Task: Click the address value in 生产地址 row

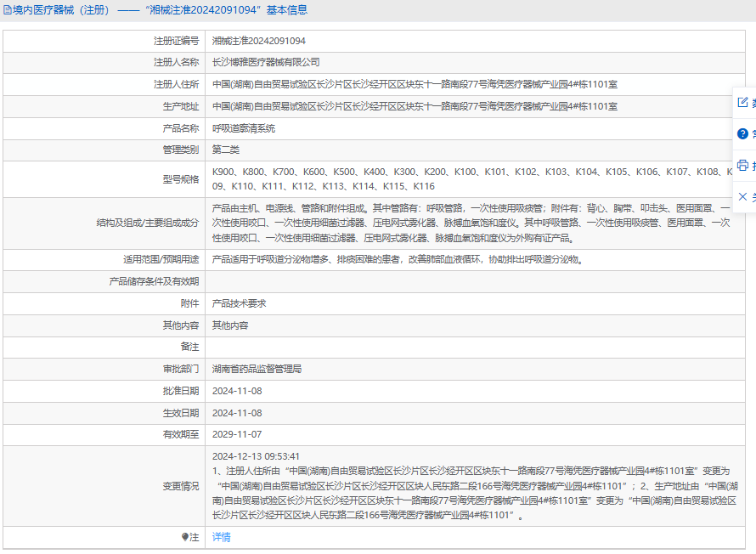Action: pyautogui.click(x=415, y=106)
